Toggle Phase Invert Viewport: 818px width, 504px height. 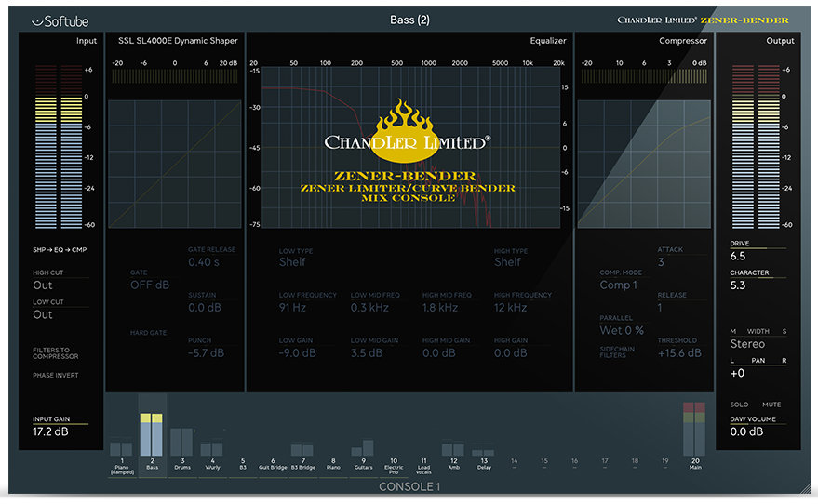click(55, 376)
